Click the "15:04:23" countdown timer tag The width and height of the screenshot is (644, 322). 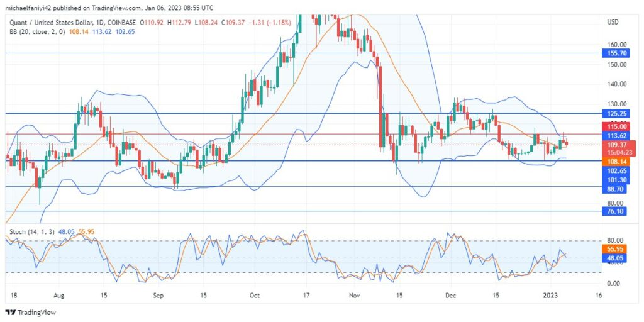(619, 153)
